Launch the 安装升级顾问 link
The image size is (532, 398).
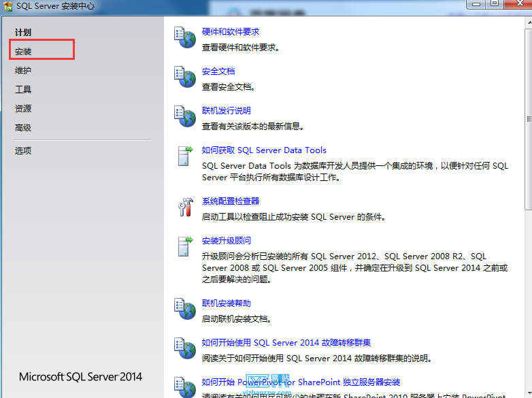227,241
